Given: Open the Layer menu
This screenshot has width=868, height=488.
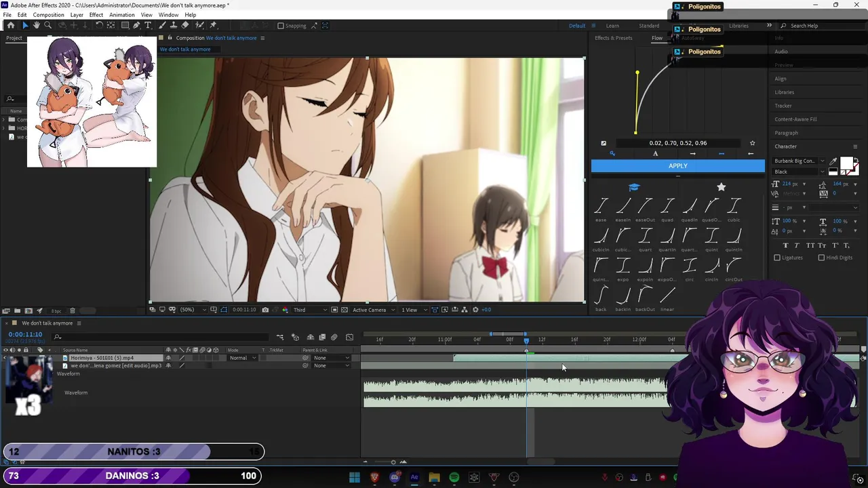Looking at the screenshot, I should coord(77,15).
